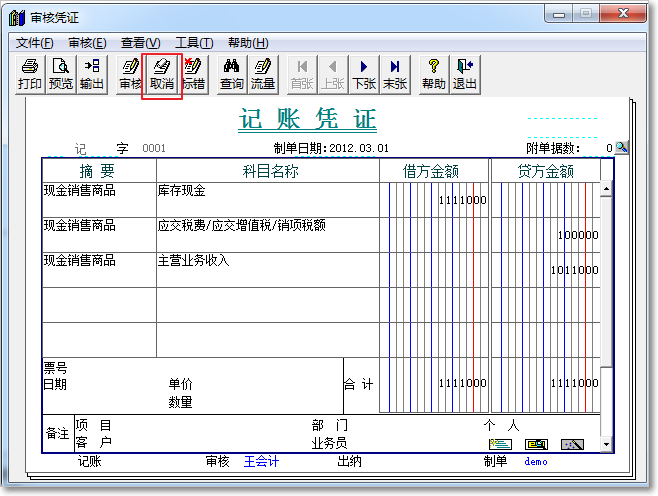The width and height of the screenshot is (658, 496).
Task: Click the 取消 cancel audit icon
Action: 162,75
